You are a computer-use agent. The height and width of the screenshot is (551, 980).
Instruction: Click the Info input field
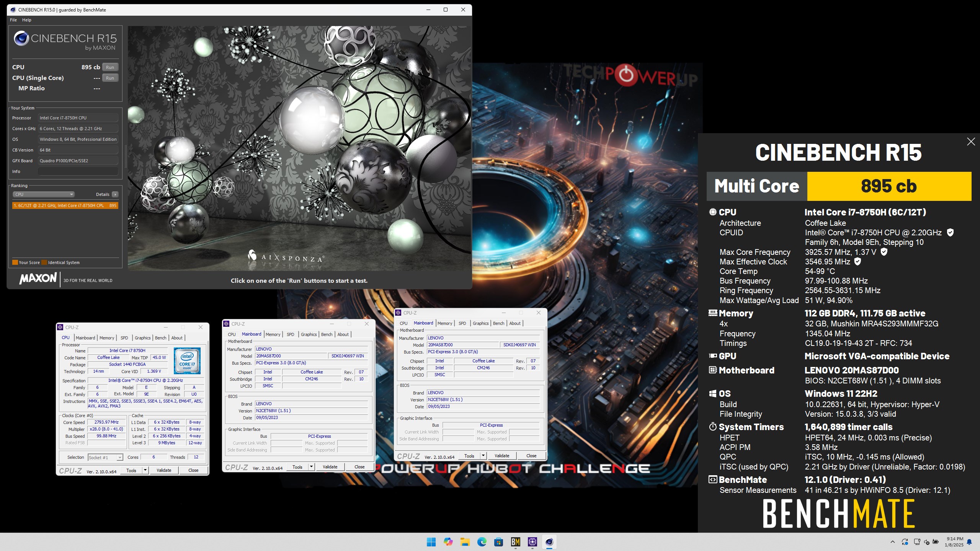click(x=78, y=171)
